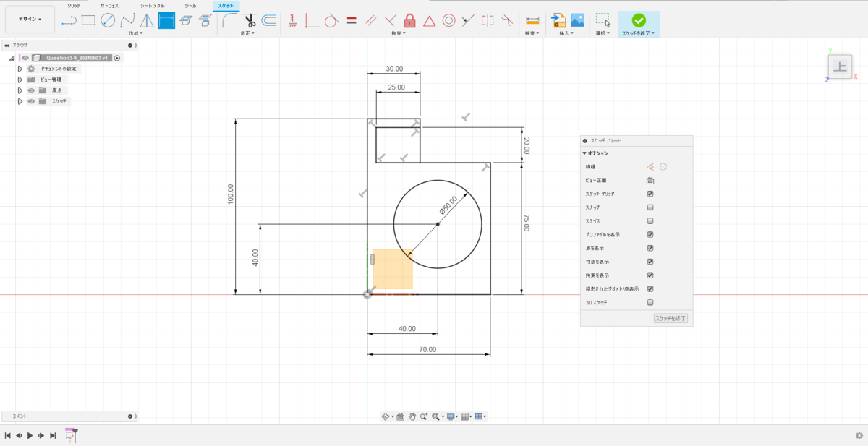Image resolution: width=868 pixels, height=446 pixels.
Task: Select the Fillet tool
Action: coord(230,20)
